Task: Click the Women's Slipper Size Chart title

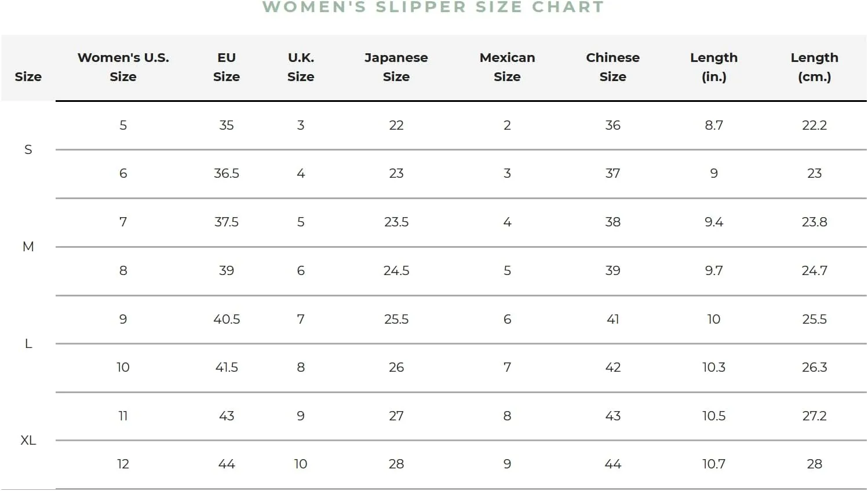Action: pyautogui.click(x=433, y=7)
